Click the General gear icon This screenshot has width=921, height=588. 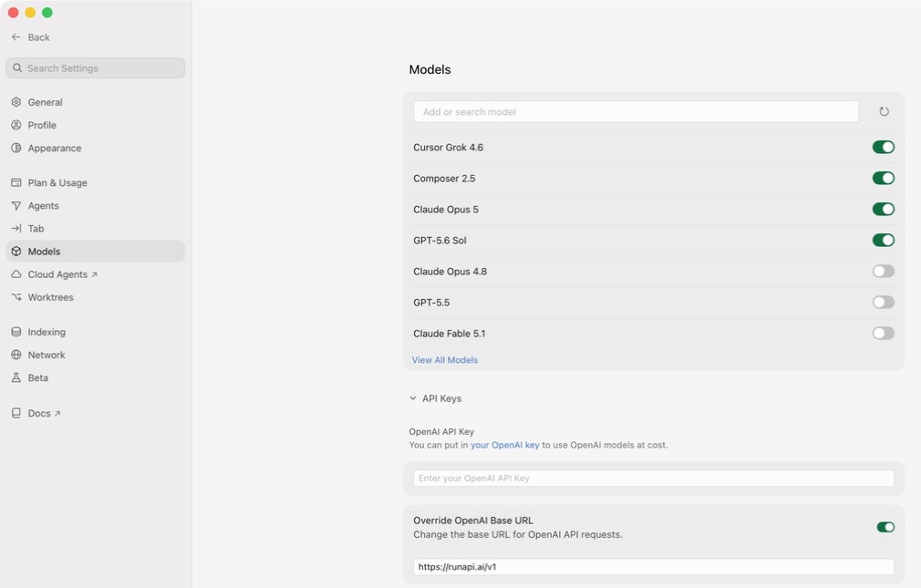[16, 102]
